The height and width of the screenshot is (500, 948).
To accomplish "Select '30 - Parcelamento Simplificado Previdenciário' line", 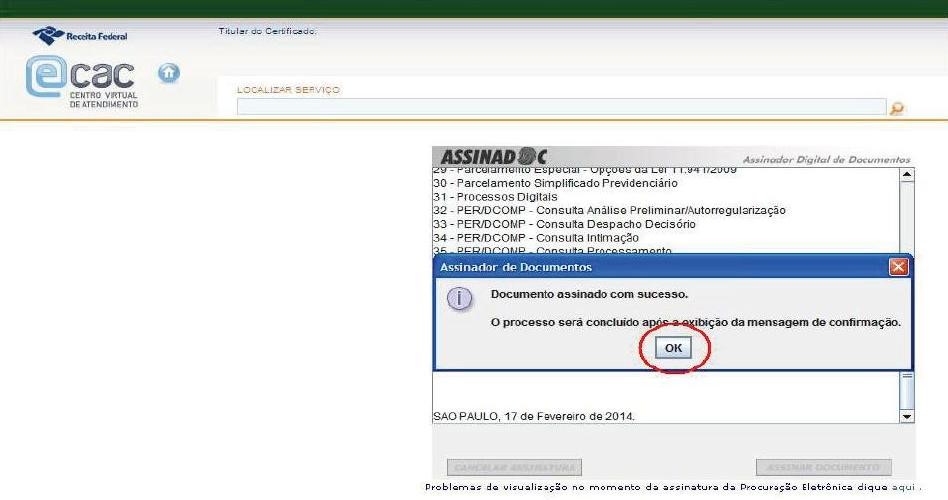I will click(556, 183).
